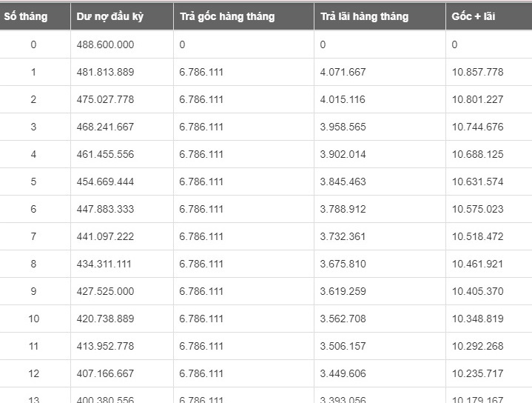Viewport: 532px width, 403px height.
Task: Click total payment 10.292.268
Action: coord(477,346)
